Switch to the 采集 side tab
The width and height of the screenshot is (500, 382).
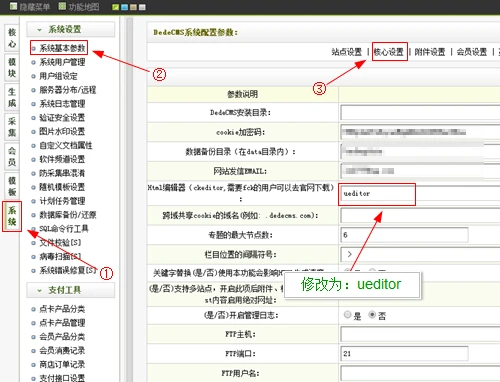pos(12,127)
